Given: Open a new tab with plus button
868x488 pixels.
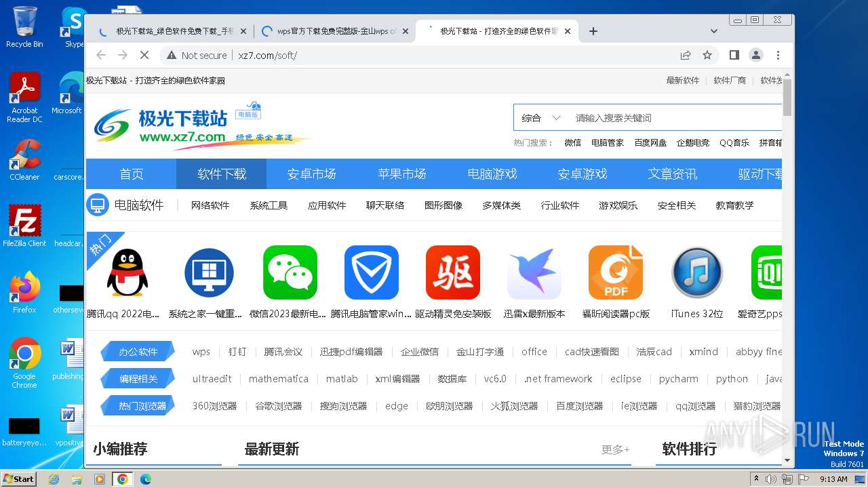Looking at the screenshot, I should point(593,31).
